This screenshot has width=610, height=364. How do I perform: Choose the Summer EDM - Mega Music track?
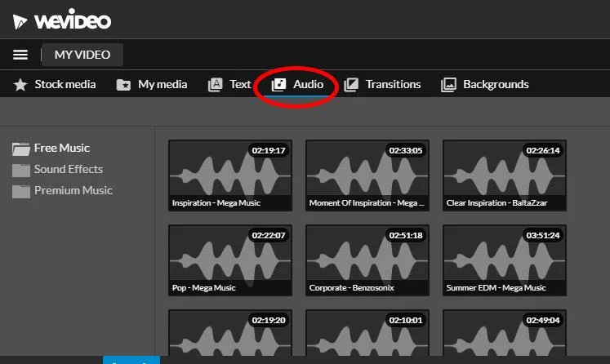click(505, 260)
